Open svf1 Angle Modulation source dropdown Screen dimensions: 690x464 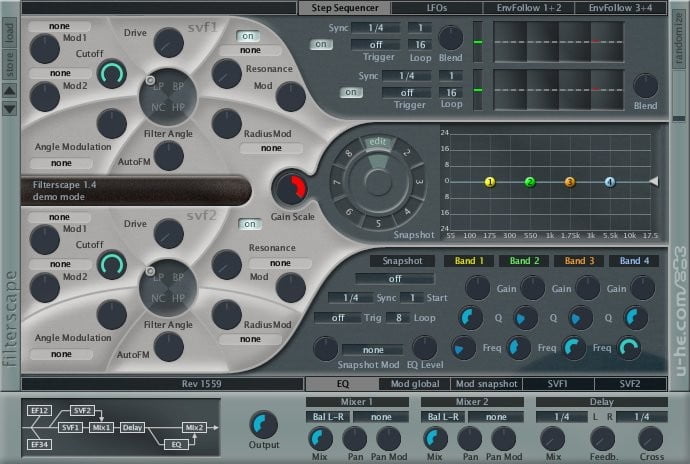pos(61,163)
